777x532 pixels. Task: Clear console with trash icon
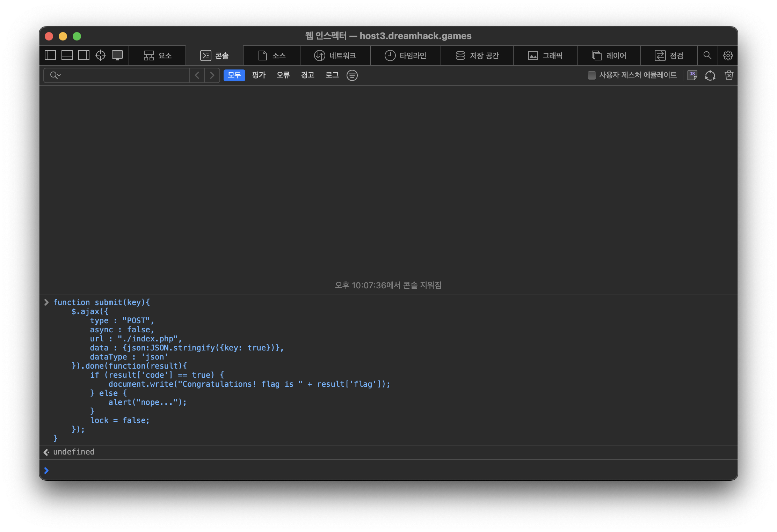click(x=729, y=75)
